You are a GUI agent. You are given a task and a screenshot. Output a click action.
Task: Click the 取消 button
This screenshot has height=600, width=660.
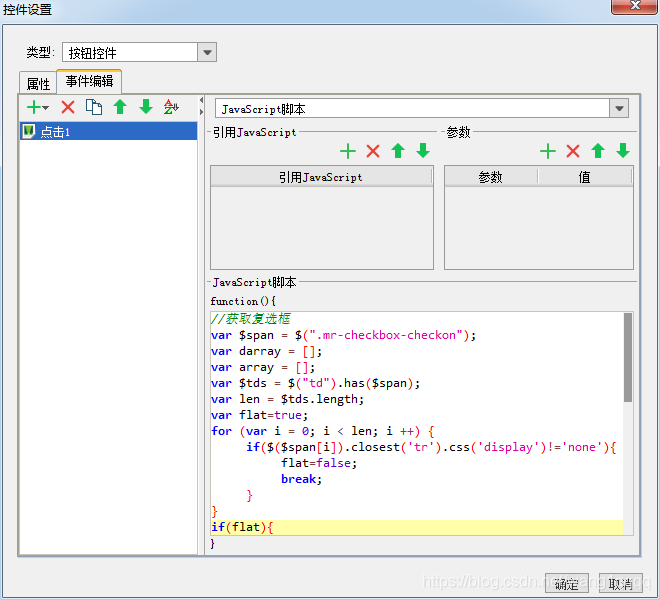[x=620, y=583]
